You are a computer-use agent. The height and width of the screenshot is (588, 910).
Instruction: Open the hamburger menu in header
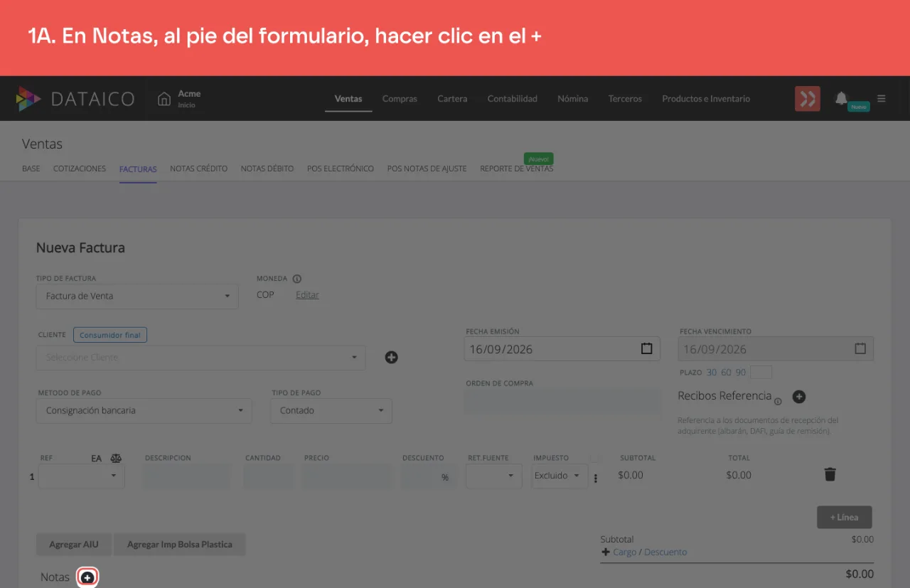click(882, 99)
